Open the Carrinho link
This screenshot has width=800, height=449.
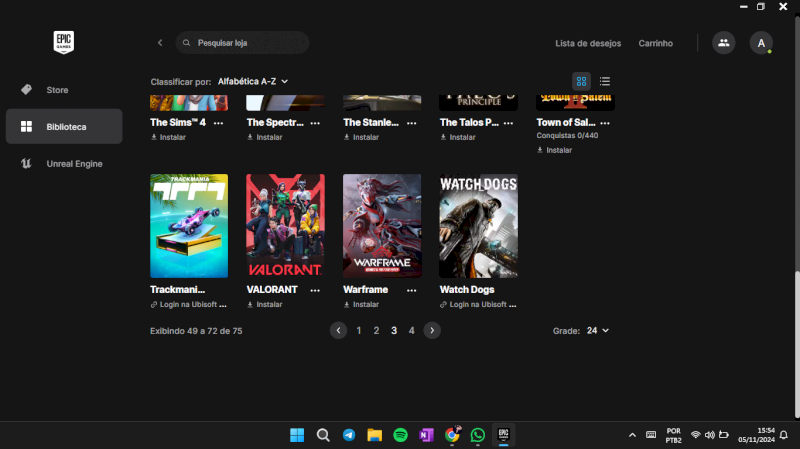click(655, 43)
